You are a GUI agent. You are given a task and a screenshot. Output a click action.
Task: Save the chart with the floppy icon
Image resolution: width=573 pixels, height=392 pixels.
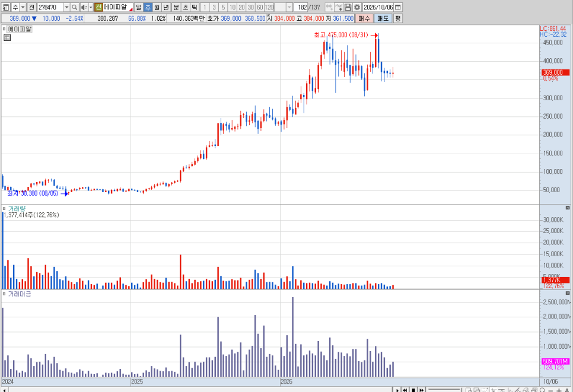pos(348,7)
